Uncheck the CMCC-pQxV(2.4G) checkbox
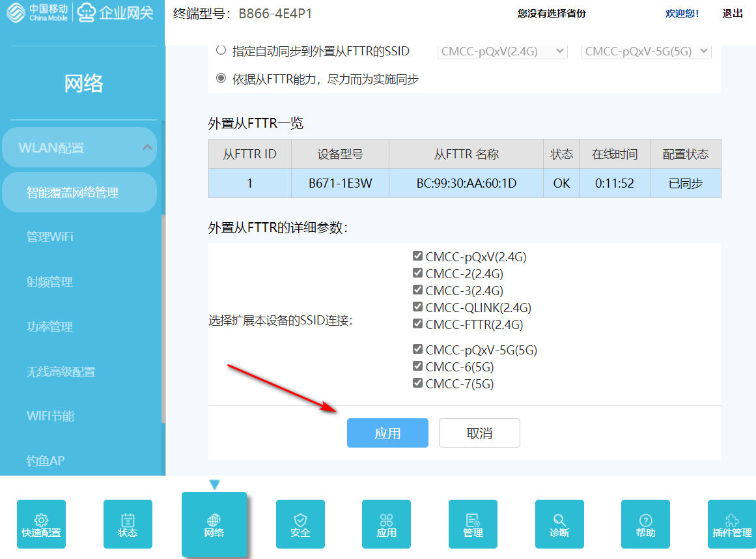The width and height of the screenshot is (756, 559). pos(417,255)
